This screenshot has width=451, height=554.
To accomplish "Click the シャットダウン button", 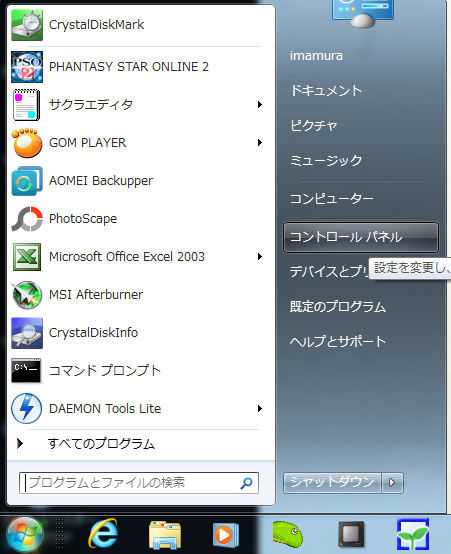I will click(x=332, y=483).
